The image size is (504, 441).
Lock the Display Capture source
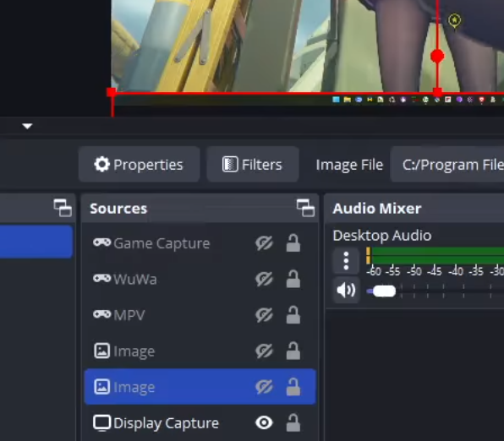(293, 422)
